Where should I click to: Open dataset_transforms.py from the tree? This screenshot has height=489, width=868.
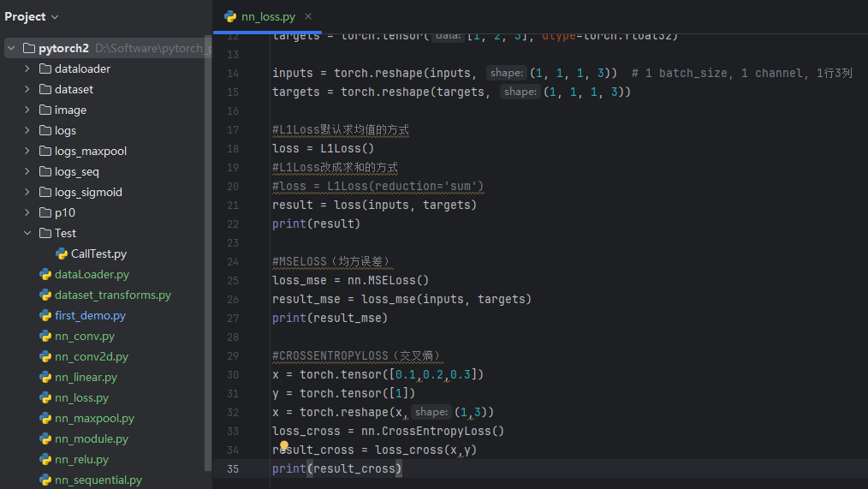[113, 295]
